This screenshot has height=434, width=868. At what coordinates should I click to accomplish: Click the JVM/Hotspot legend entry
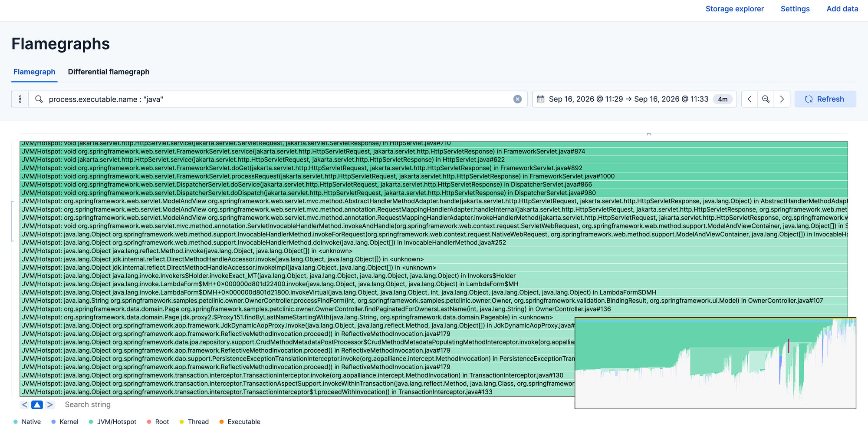[x=112, y=422]
